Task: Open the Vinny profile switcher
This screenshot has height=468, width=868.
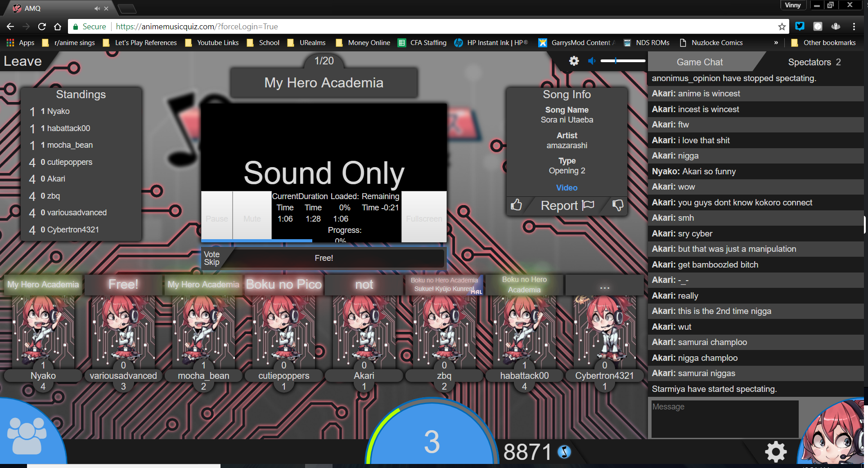Action: click(792, 5)
